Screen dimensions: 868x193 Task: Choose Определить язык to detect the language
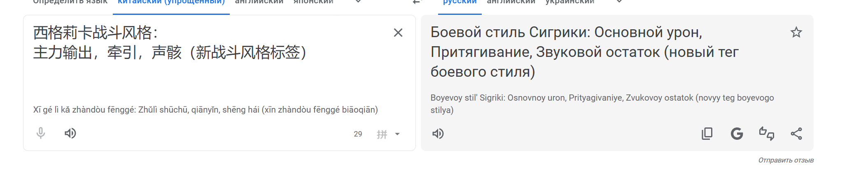pyautogui.click(x=70, y=2)
